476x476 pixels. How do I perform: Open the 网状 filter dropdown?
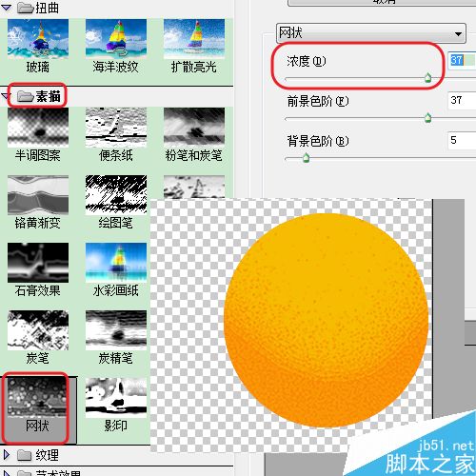coord(370,33)
